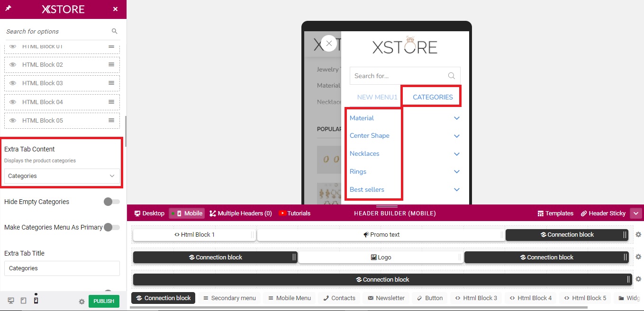Switch preview to tablet device icon
The width and height of the screenshot is (644, 311).
click(23, 301)
